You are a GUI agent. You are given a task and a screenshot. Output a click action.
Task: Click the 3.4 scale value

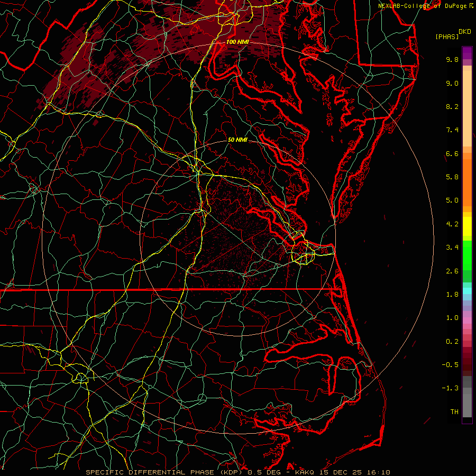452,248
